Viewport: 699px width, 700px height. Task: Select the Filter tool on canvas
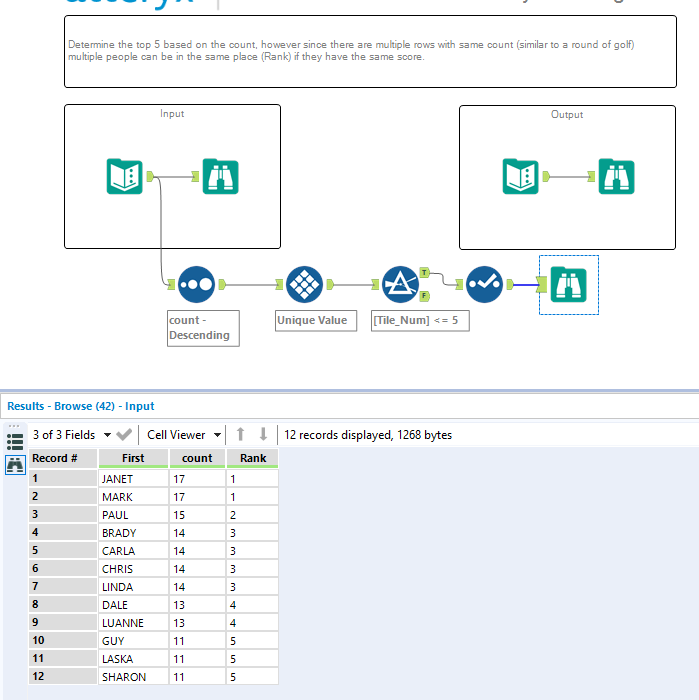(400, 284)
